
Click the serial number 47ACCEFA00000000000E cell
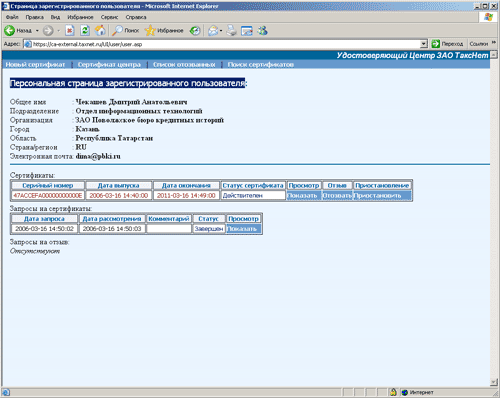click(48, 196)
